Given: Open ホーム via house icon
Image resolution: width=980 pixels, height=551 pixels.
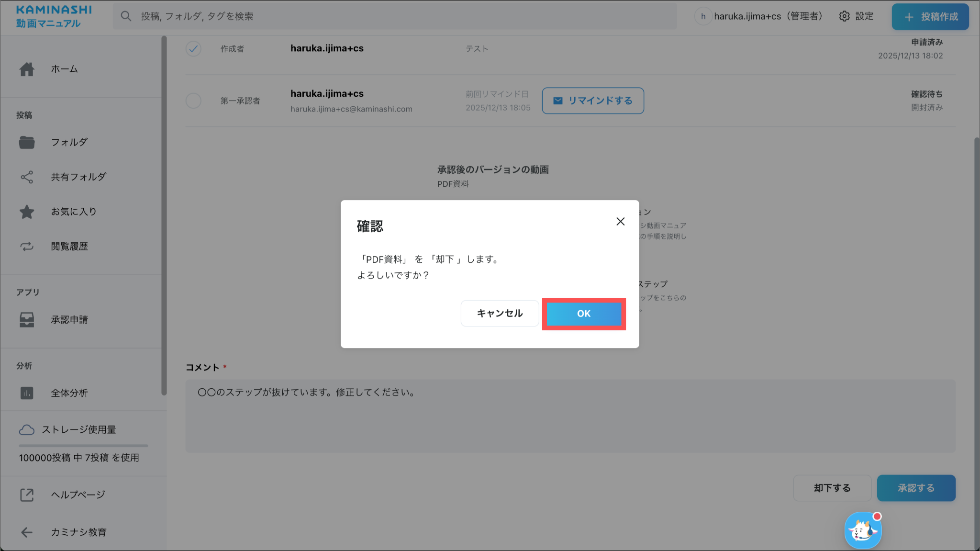Looking at the screenshot, I should click(27, 69).
